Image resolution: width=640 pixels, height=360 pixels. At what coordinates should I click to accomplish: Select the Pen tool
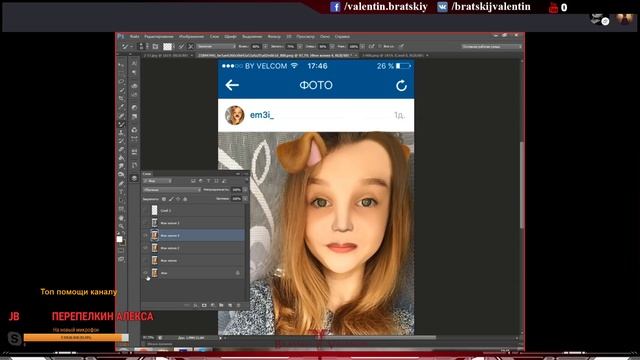[121, 183]
